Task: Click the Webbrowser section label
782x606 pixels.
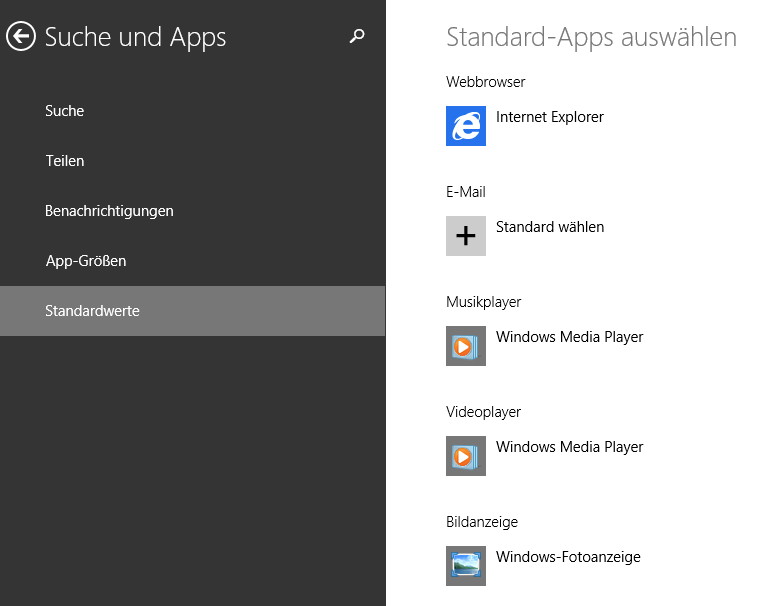Action: [485, 82]
